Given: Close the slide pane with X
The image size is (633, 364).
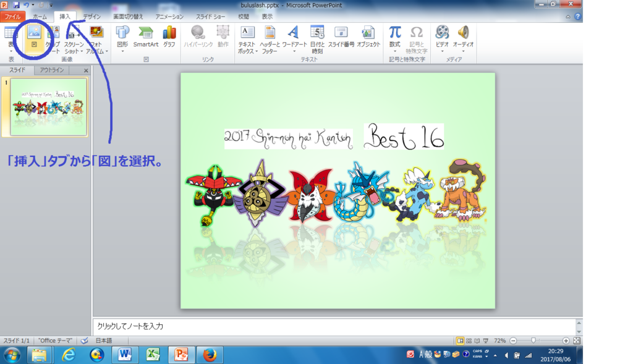Looking at the screenshot, I should pyautogui.click(x=86, y=70).
